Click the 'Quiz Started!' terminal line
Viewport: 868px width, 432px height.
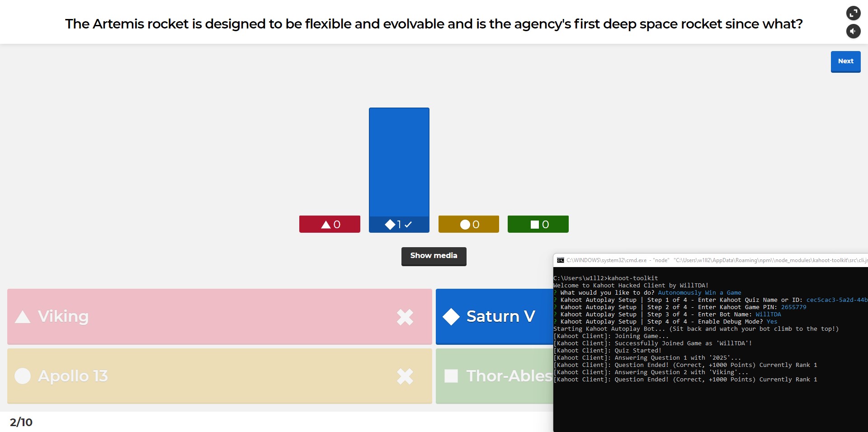pyautogui.click(x=607, y=351)
